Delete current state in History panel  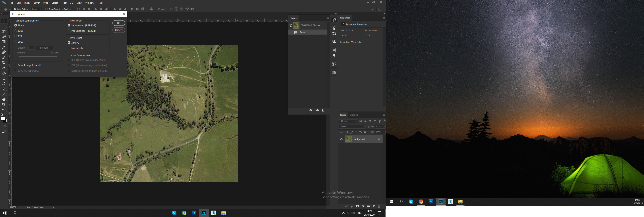pos(323,110)
